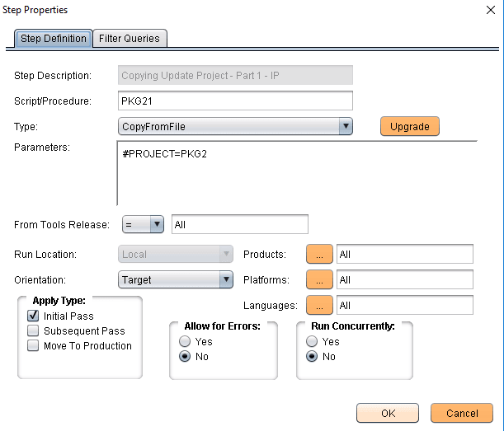
Task: Open the Products browse button
Action: click(x=319, y=254)
